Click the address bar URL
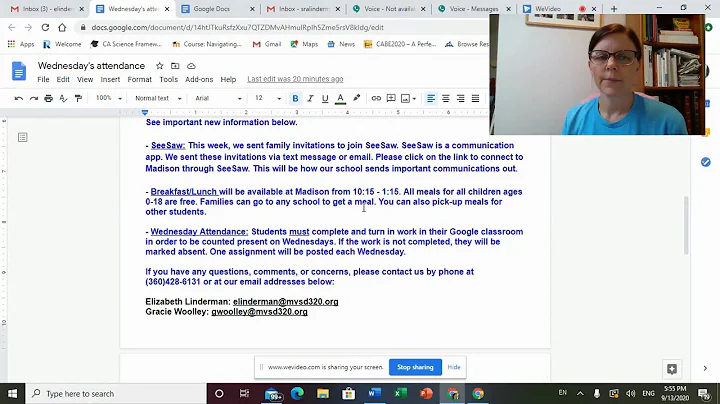 (237, 28)
